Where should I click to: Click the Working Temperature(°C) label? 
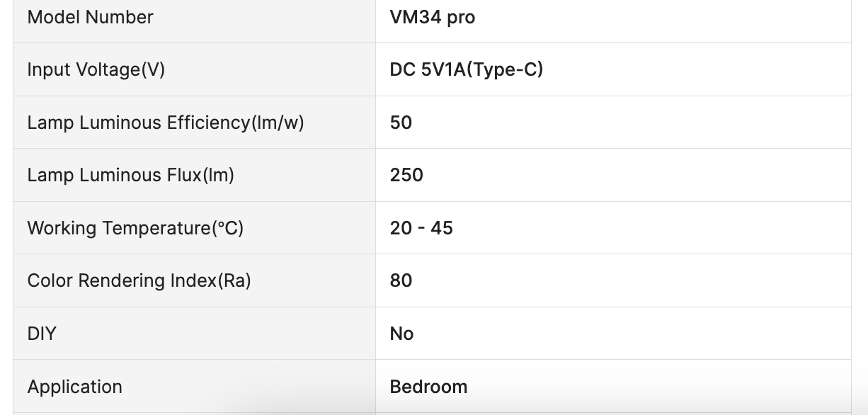tap(135, 228)
